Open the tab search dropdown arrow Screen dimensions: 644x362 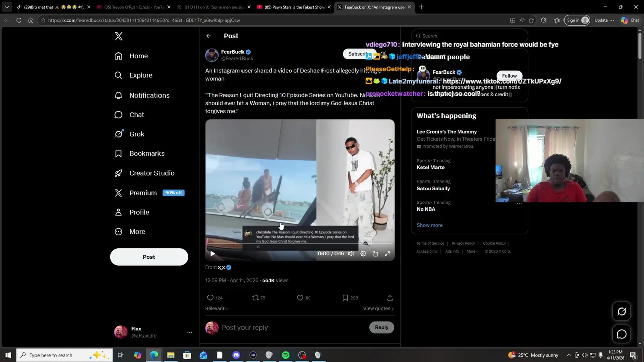point(7,7)
